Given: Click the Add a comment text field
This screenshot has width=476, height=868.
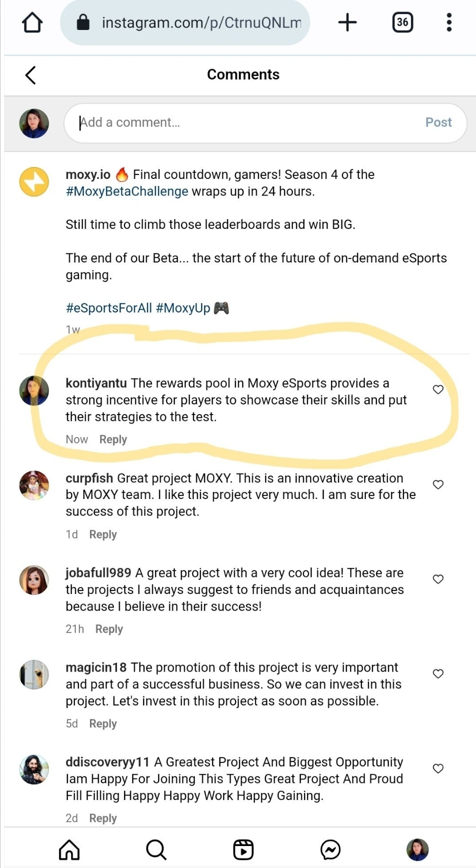Looking at the screenshot, I should tap(250, 122).
